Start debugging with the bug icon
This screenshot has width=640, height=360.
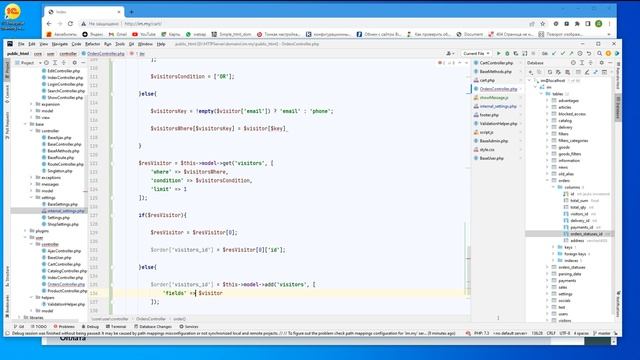(x=507, y=53)
